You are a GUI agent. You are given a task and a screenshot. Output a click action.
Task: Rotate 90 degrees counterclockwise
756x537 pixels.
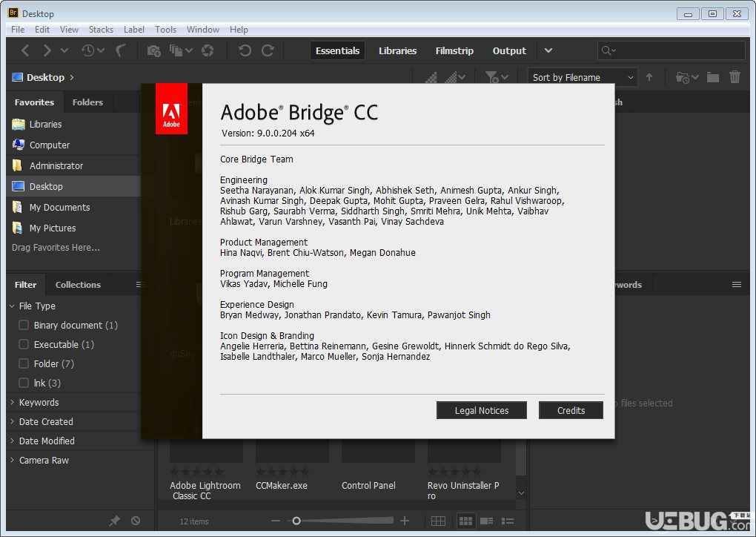245,50
